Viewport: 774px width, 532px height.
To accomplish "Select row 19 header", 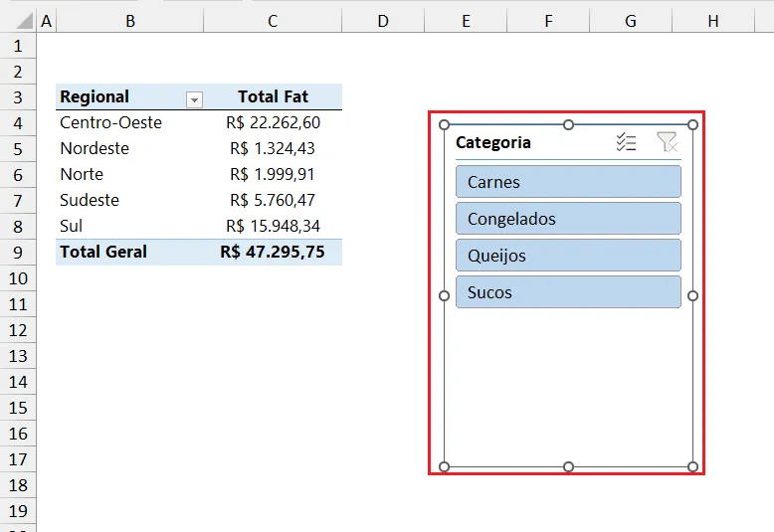I will (18, 511).
